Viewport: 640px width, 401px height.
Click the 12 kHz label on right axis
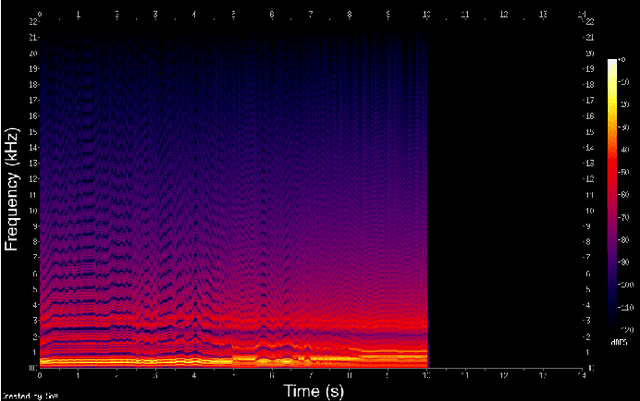590,179
